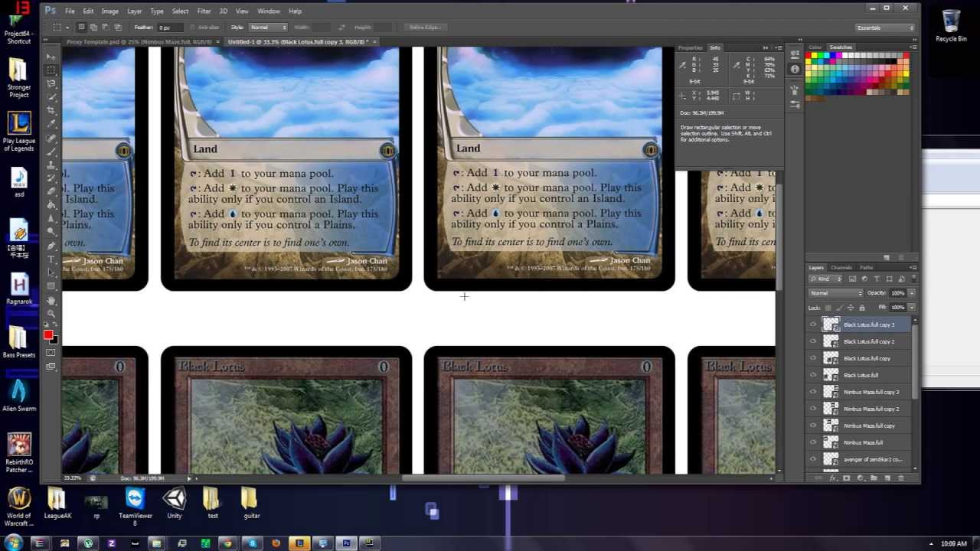Image resolution: width=980 pixels, height=551 pixels.
Task: Hide the avenger of zendikar2 layer
Action: tap(813, 459)
